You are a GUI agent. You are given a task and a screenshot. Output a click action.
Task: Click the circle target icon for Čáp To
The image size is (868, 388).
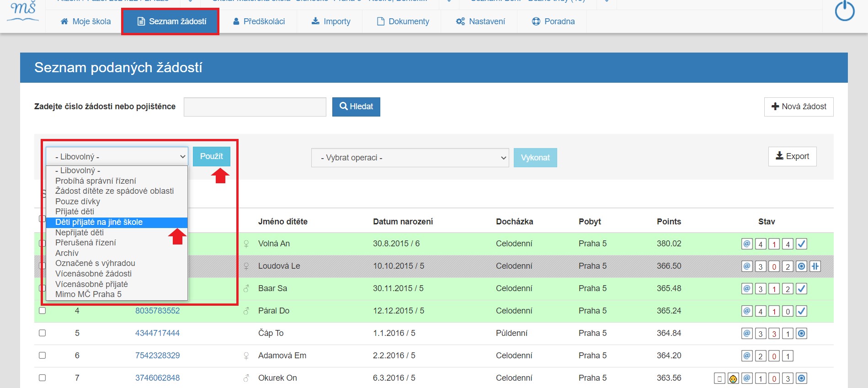(x=801, y=333)
